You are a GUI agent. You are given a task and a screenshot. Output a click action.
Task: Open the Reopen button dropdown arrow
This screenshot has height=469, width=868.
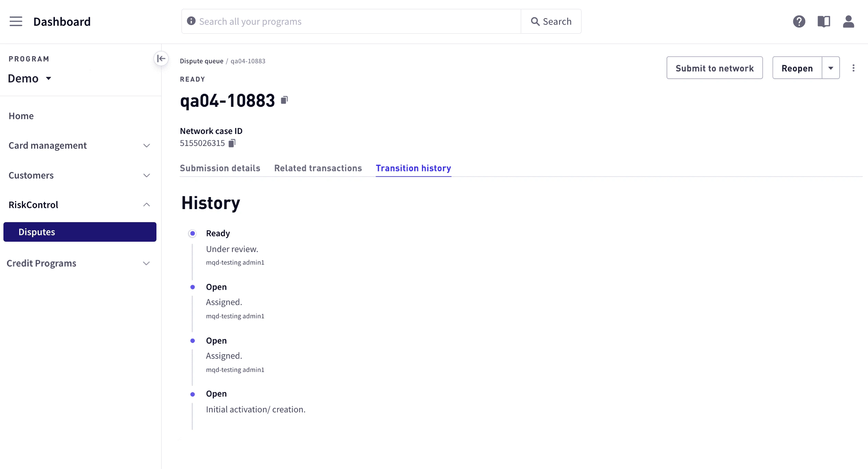[831, 68]
